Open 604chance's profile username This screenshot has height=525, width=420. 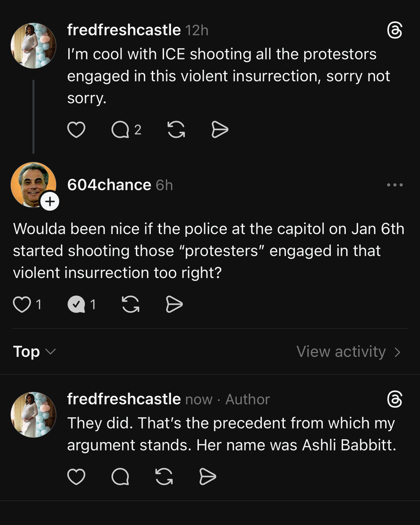(x=109, y=185)
